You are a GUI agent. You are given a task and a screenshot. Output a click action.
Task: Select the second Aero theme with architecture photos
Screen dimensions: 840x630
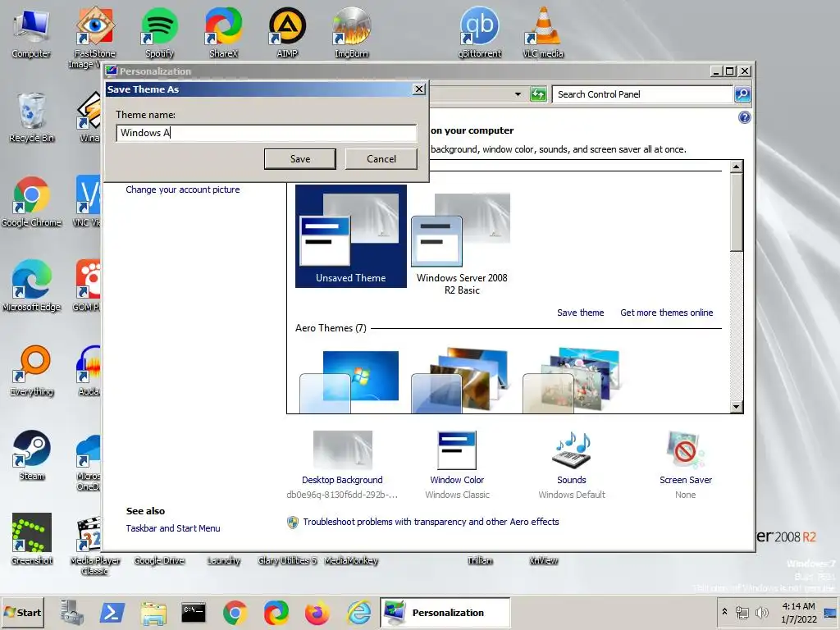(x=461, y=380)
